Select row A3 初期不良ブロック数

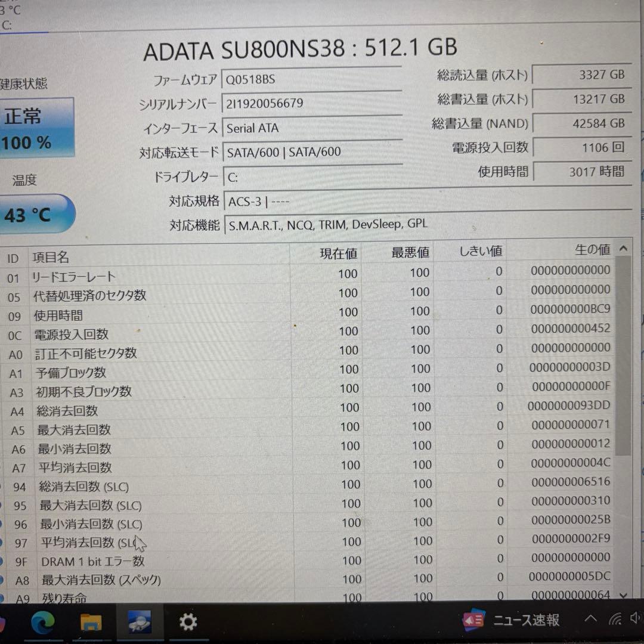[x=309, y=389]
